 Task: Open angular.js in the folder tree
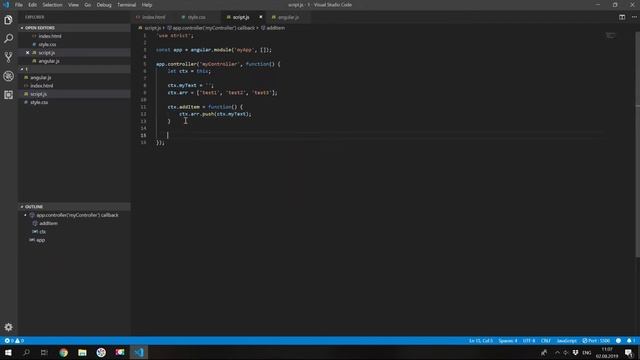pyautogui.click(x=41, y=78)
